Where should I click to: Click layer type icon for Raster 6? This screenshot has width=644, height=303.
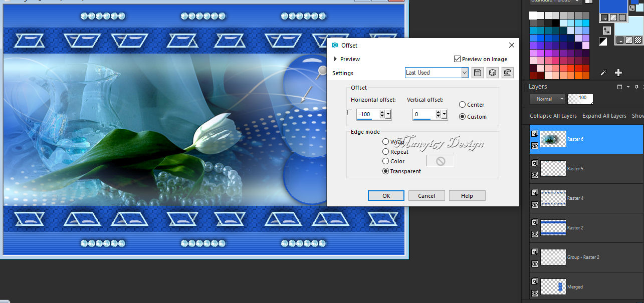535,134
